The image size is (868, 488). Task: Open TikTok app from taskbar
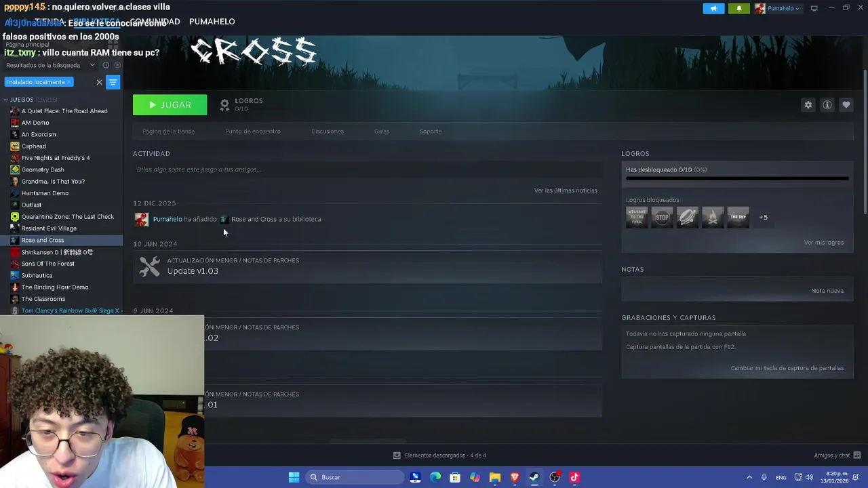coord(574,477)
